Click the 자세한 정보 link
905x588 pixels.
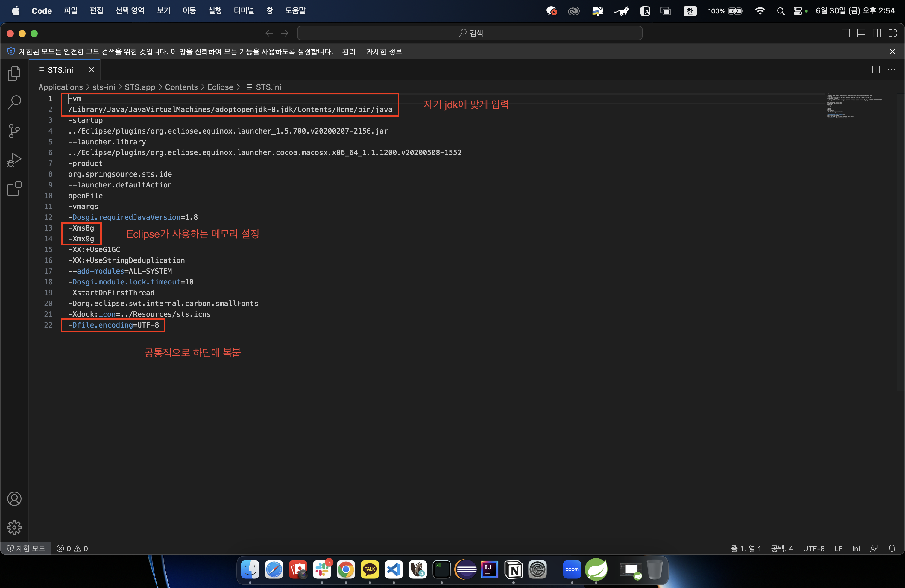pos(384,52)
